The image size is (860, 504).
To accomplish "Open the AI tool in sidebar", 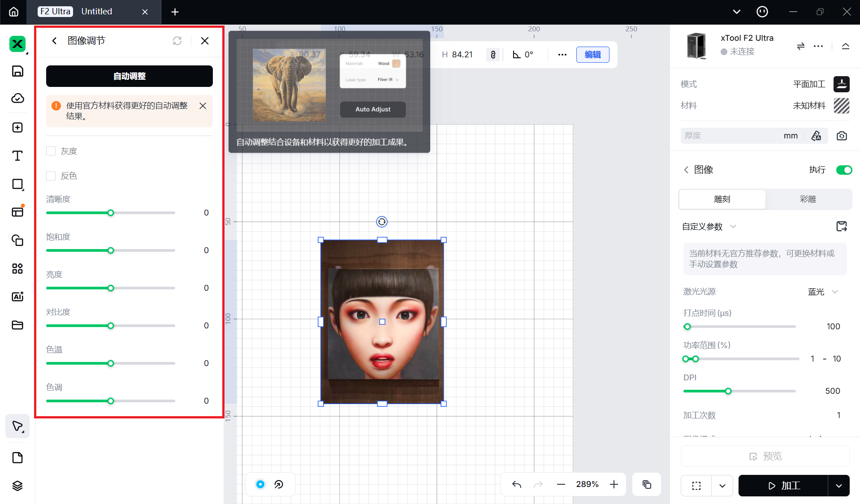I will tap(17, 297).
